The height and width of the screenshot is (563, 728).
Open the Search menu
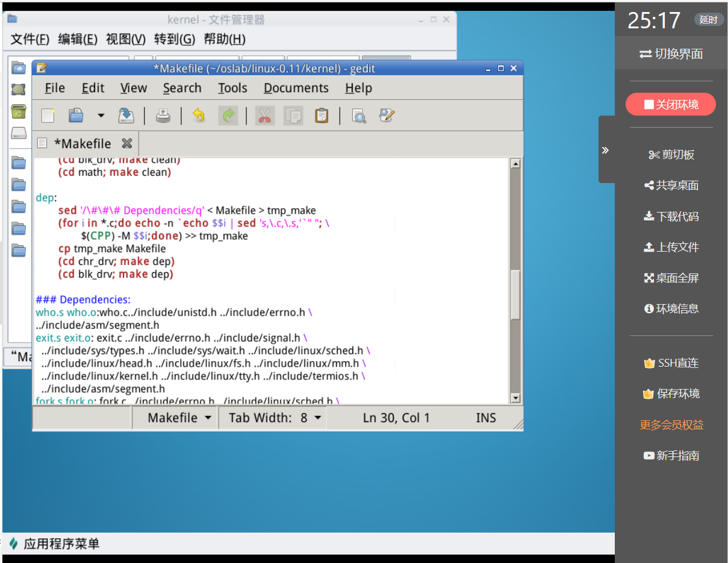(x=182, y=88)
